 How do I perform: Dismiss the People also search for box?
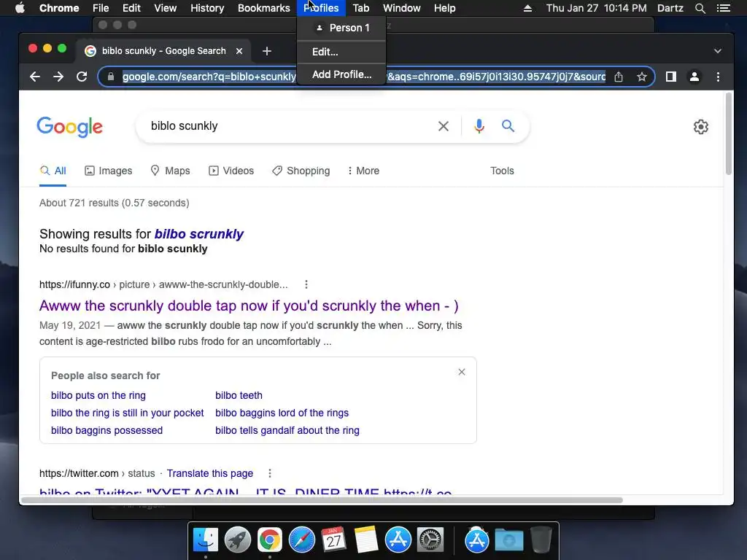click(462, 372)
